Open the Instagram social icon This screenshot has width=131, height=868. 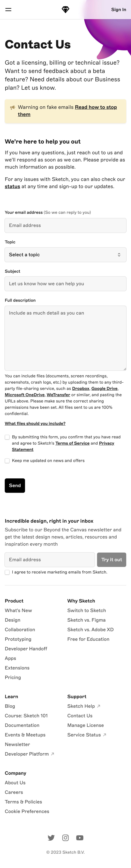[65, 838]
